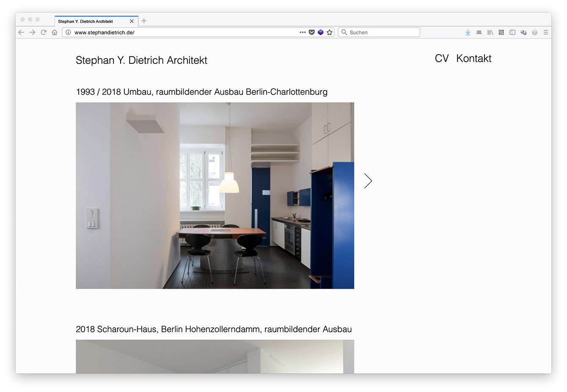
Task: Toggle the browser sidebar
Action: 512,32
